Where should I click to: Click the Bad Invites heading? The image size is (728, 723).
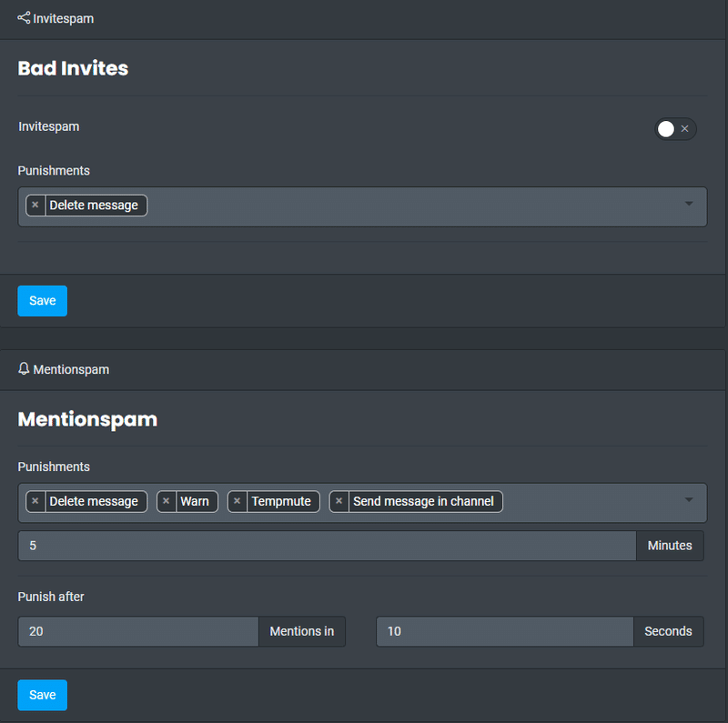[x=73, y=68]
